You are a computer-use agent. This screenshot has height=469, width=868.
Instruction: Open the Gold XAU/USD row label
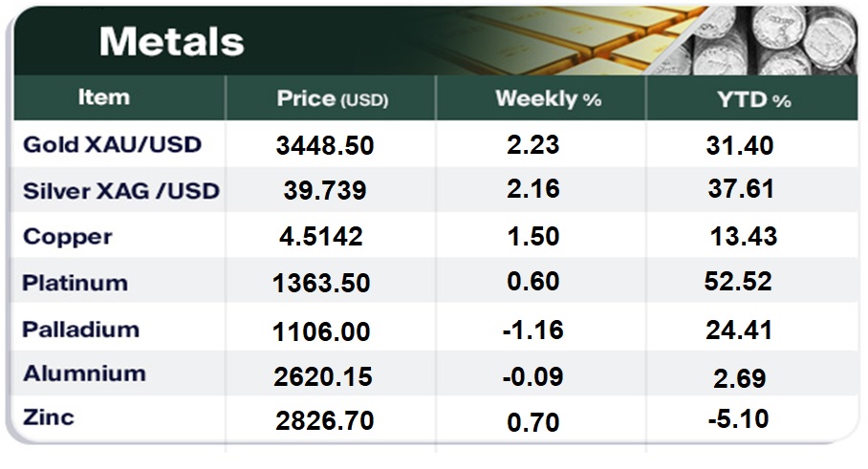click(x=112, y=145)
